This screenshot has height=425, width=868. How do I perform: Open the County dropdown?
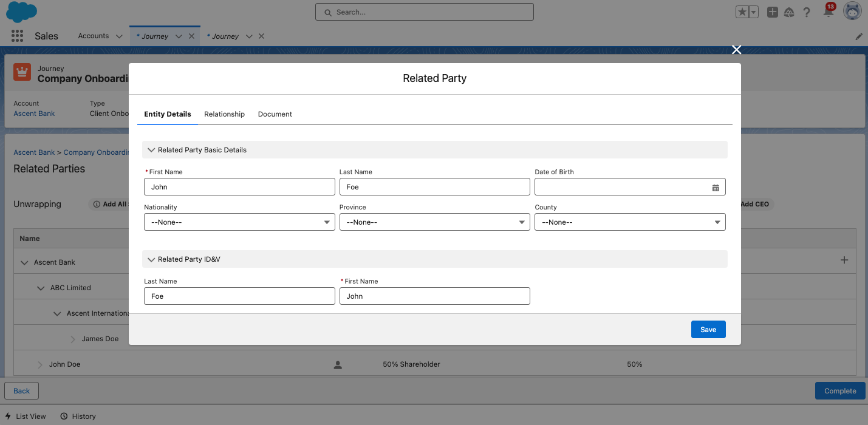coord(630,222)
